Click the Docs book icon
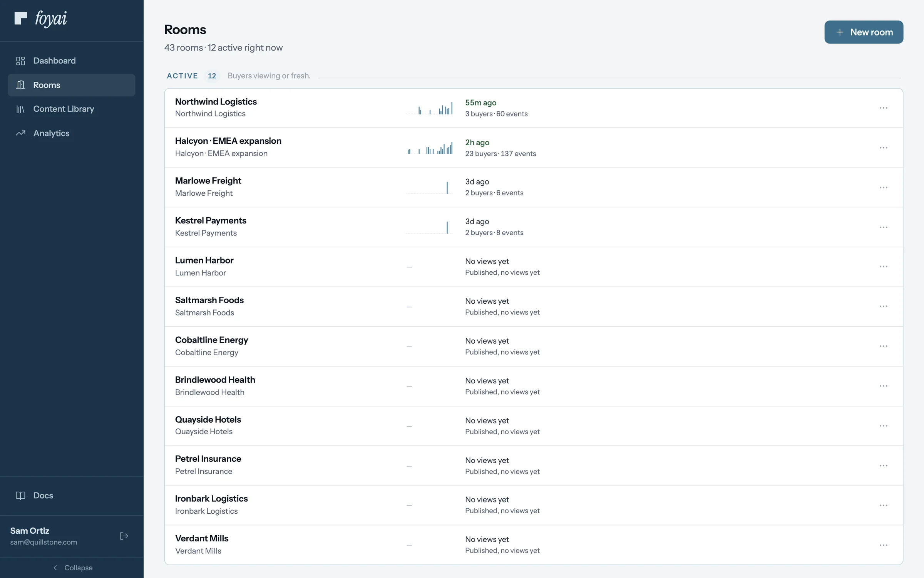924x578 pixels. 20,496
